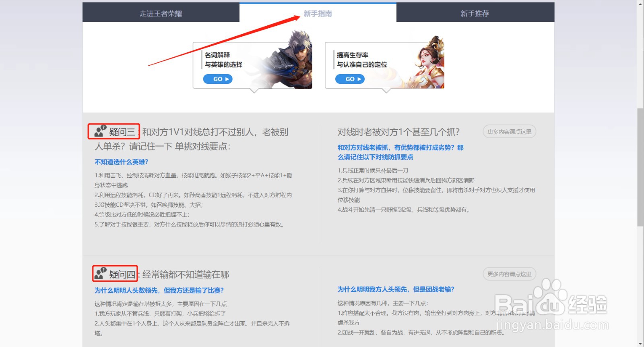
Task: Click tip 5.了解对手技能很重要
Action: [x=190, y=224]
